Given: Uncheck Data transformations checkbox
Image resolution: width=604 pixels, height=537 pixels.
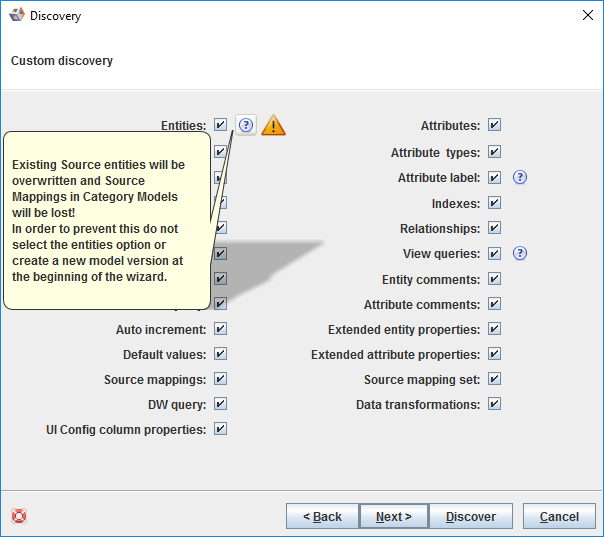Looking at the screenshot, I should (x=494, y=404).
